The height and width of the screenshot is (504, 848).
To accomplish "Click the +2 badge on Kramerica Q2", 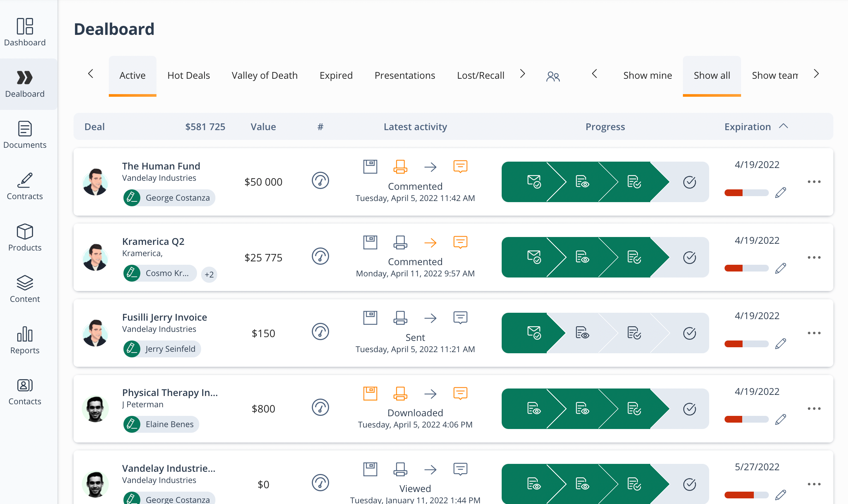I will 209,274.
